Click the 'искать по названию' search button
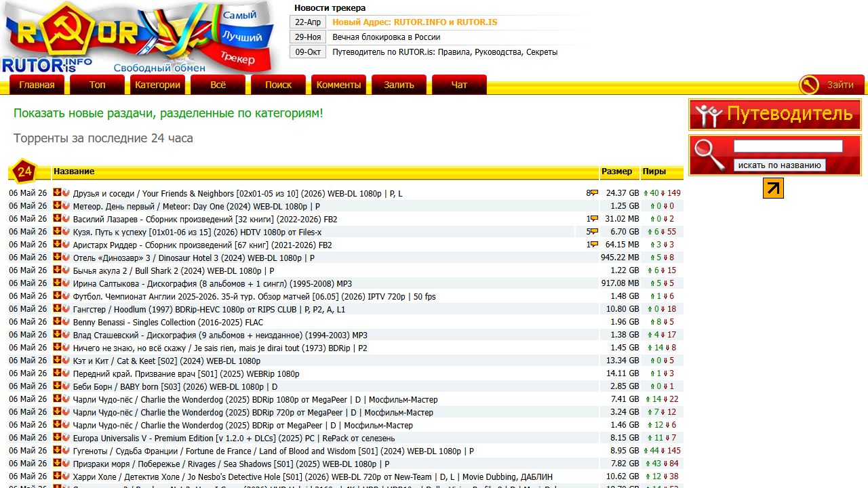 (x=779, y=165)
